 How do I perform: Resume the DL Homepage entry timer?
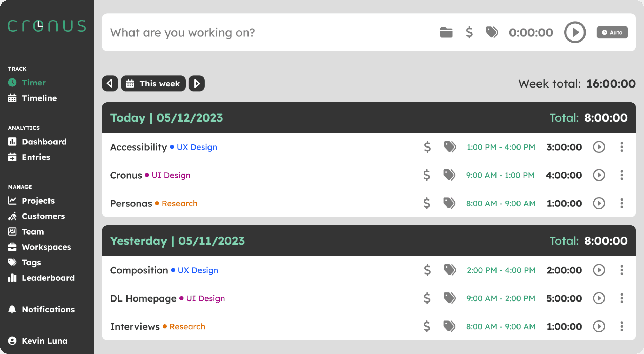[599, 298]
